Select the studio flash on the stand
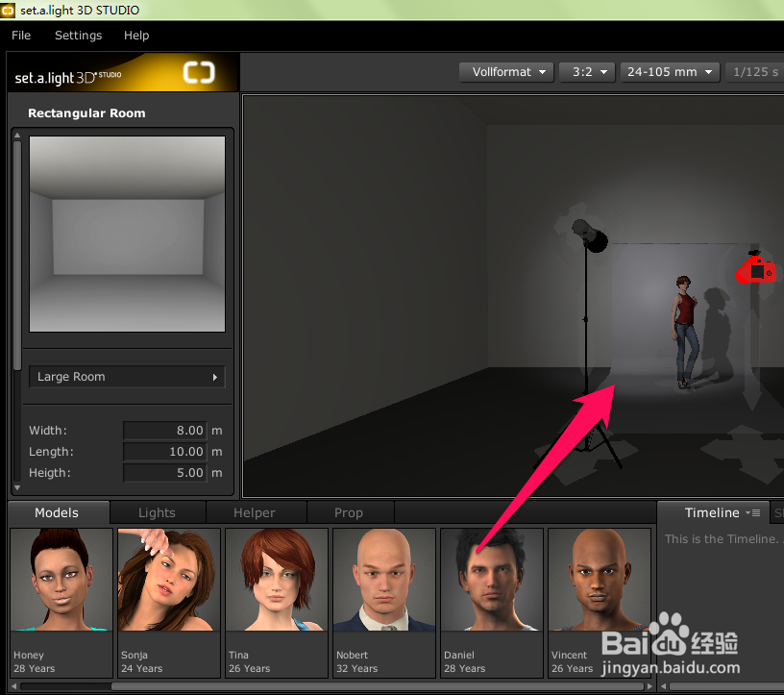This screenshot has height=695, width=784. [589, 236]
